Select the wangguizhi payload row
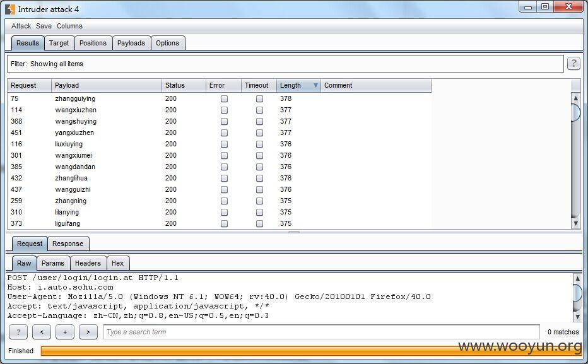Viewport: 588px width, 364px height. pyautogui.click(x=220, y=189)
